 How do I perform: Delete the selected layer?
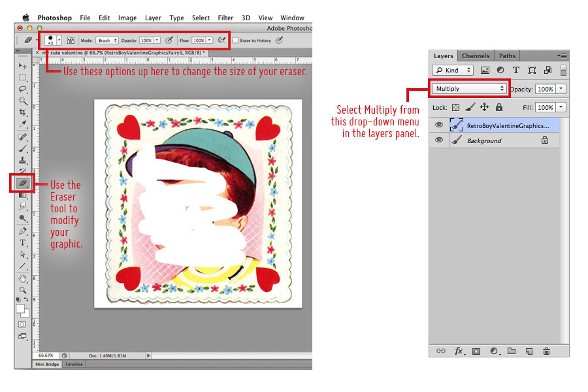pos(546,351)
